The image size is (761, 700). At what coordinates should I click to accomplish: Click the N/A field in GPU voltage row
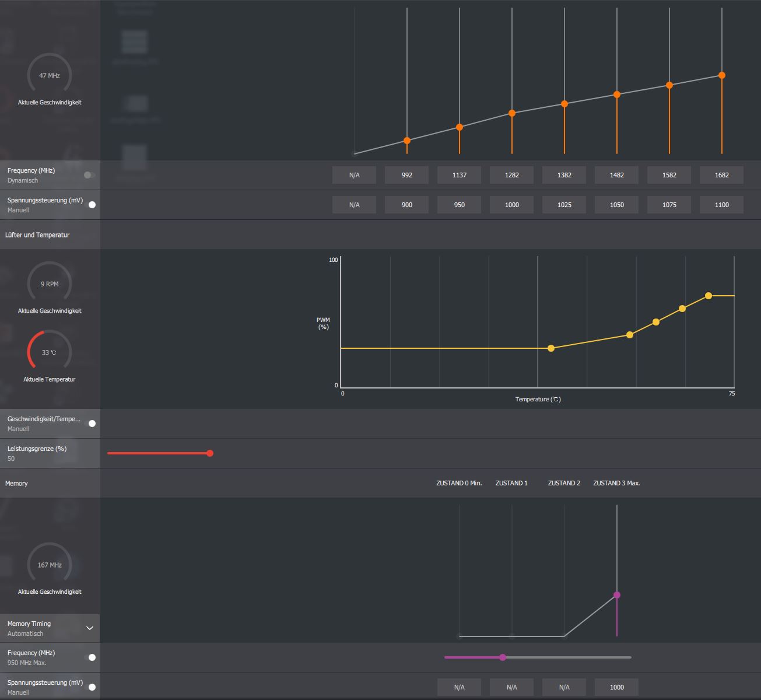coord(355,205)
